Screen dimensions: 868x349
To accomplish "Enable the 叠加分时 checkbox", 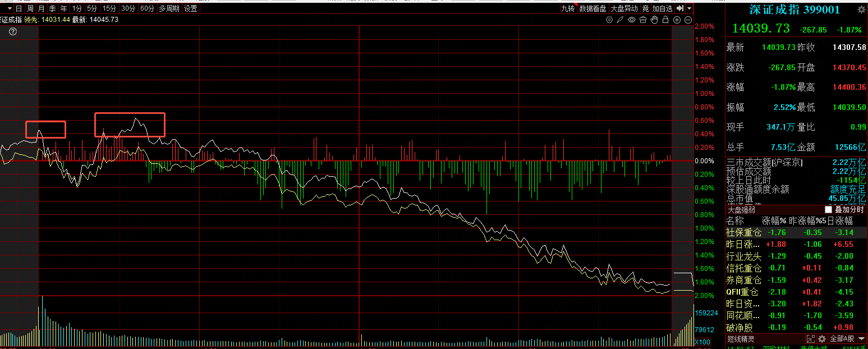I will [x=828, y=209].
